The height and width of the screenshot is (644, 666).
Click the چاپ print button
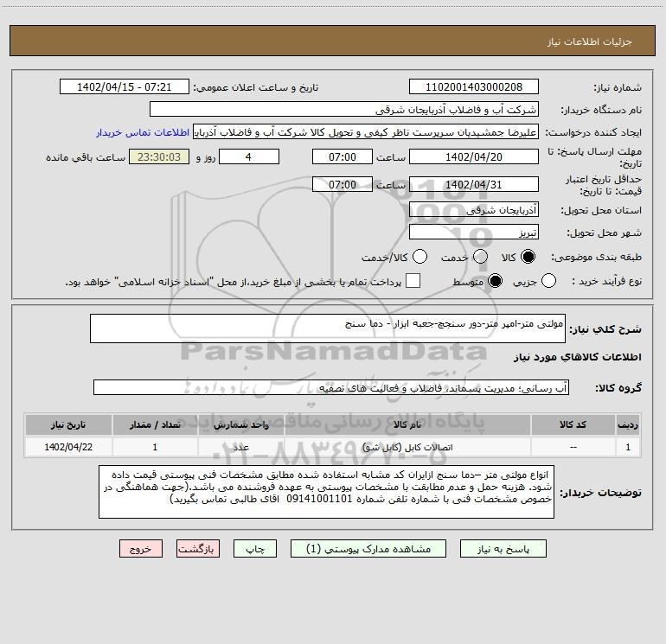(255, 549)
